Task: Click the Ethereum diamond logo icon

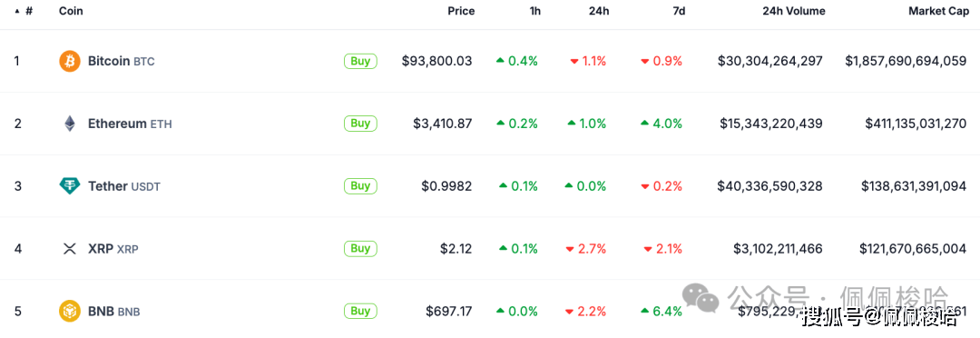Action: [x=70, y=124]
